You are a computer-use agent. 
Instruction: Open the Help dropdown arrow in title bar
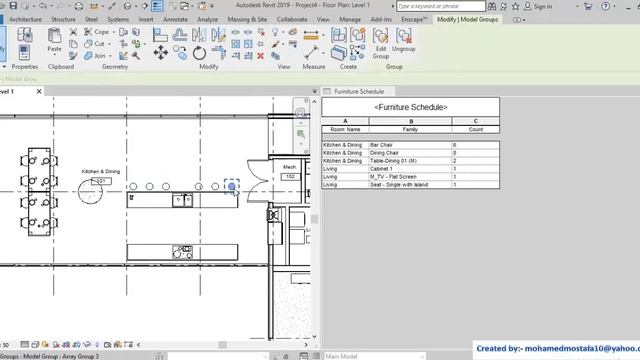(614, 6)
